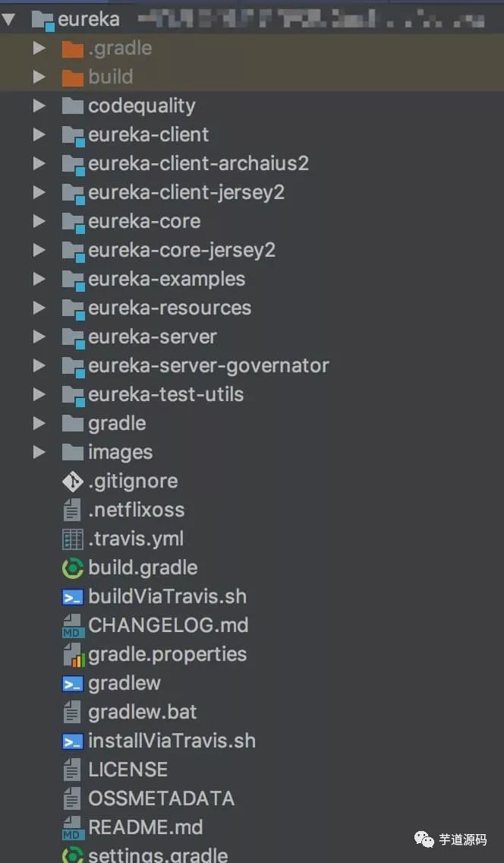Expand the build folder arrow
504x863 pixels.
click(x=39, y=77)
